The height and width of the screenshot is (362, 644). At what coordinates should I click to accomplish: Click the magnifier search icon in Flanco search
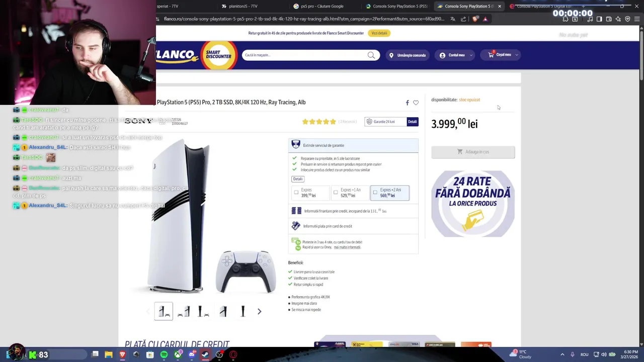click(x=371, y=55)
